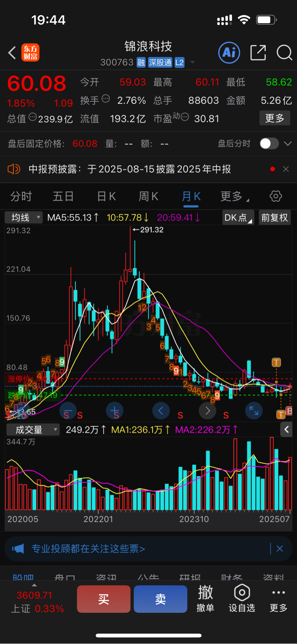Switch to the 分时 tab
Viewport: 297px width, 644px height.
(21, 196)
